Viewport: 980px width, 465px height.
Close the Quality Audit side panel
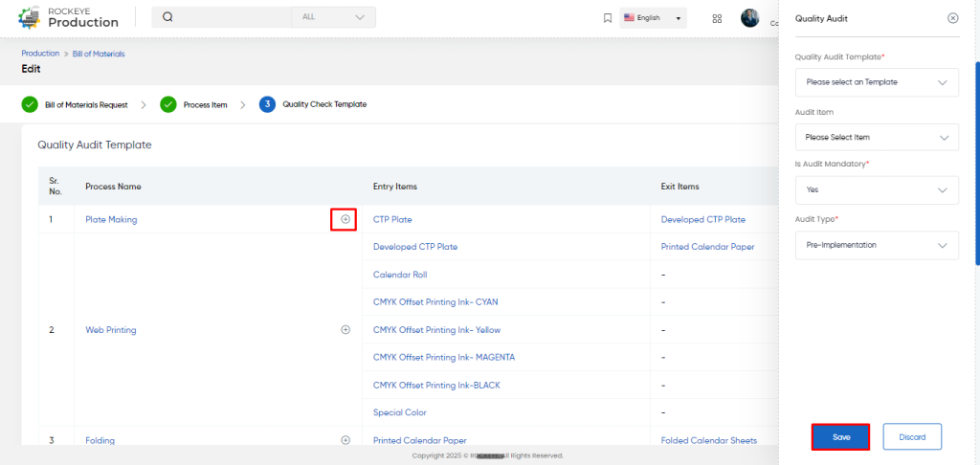point(952,18)
